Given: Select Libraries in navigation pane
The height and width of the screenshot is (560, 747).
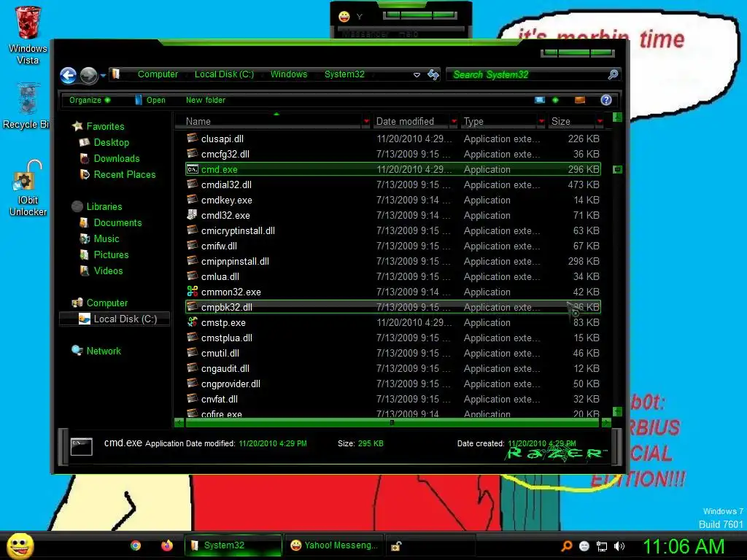Looking at the screenshot, I should pyautogui.click(x=104, y=206).
